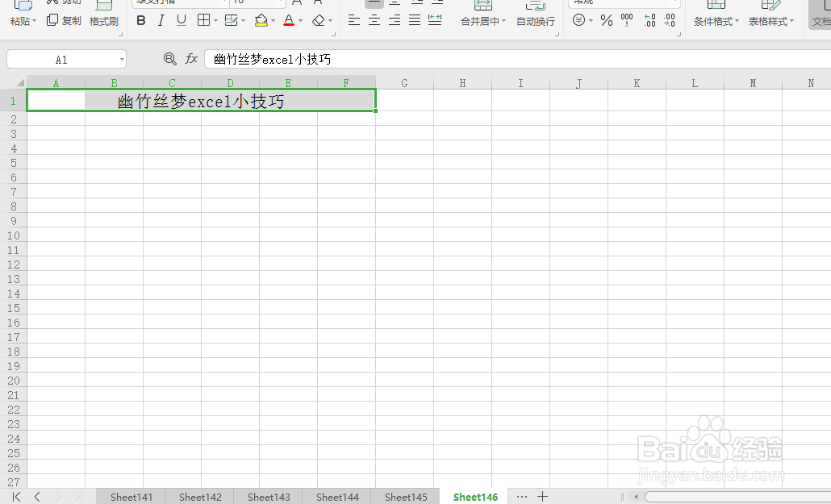Open the Name Box dropdown arrow
Screen dimensions: 831x504
tap(122, 60)
